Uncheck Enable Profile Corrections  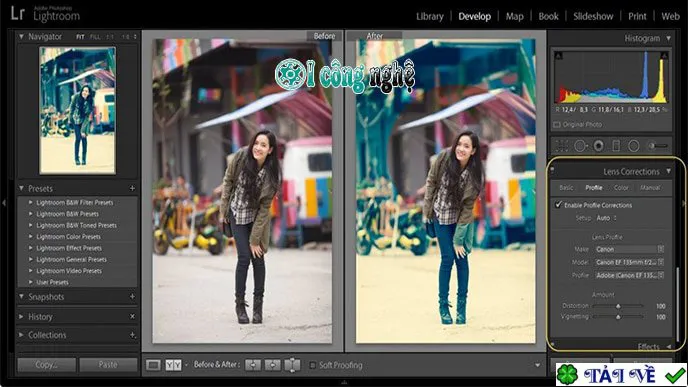(x=558, y=204)
